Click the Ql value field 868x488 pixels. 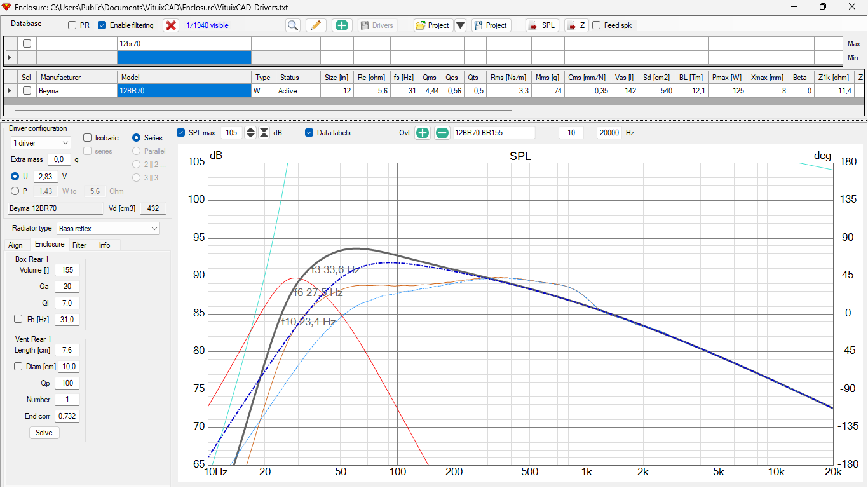(x=67, y=303)
